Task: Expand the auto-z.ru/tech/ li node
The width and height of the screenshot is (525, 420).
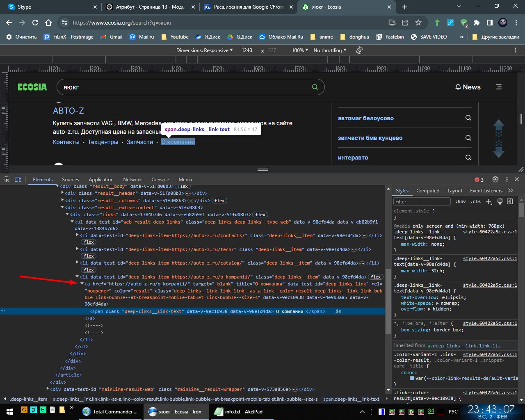Action: 77,249
